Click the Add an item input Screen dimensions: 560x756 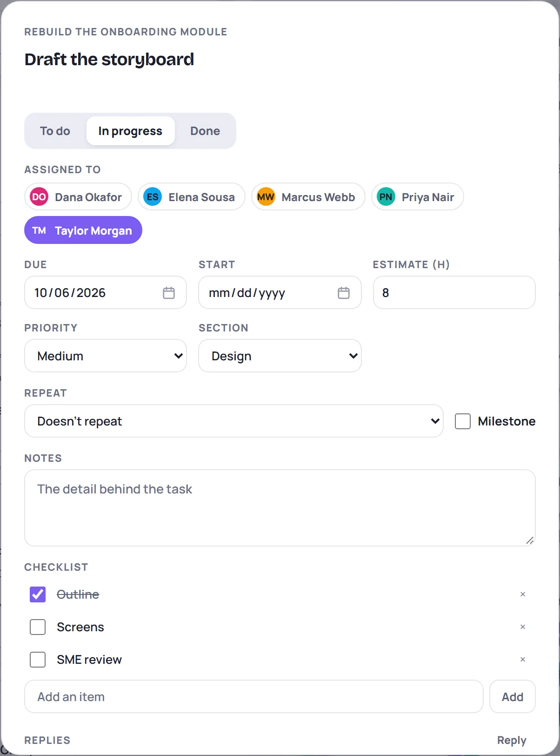coord(254,697)
